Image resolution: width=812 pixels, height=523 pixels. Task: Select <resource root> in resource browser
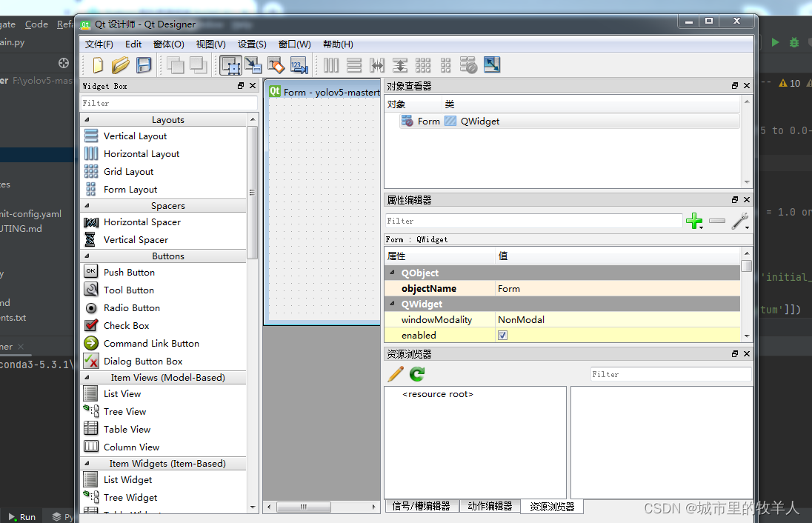[x=438, y=394]
